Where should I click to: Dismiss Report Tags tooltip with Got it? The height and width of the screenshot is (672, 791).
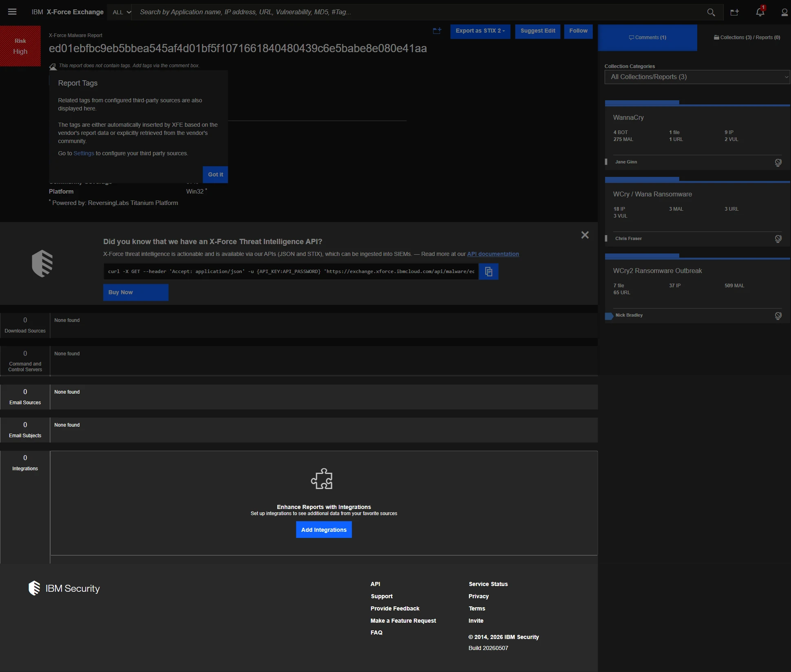click(215, 174)
